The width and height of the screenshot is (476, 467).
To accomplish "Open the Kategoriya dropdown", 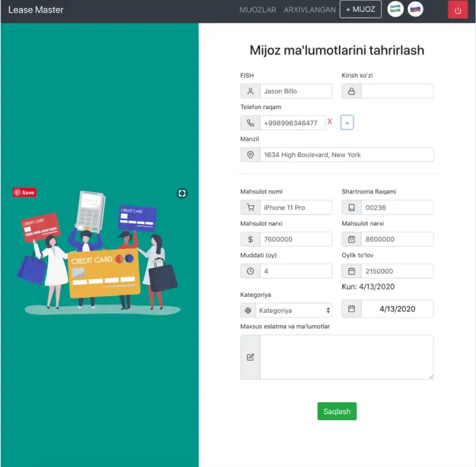I will coord(294,310).
